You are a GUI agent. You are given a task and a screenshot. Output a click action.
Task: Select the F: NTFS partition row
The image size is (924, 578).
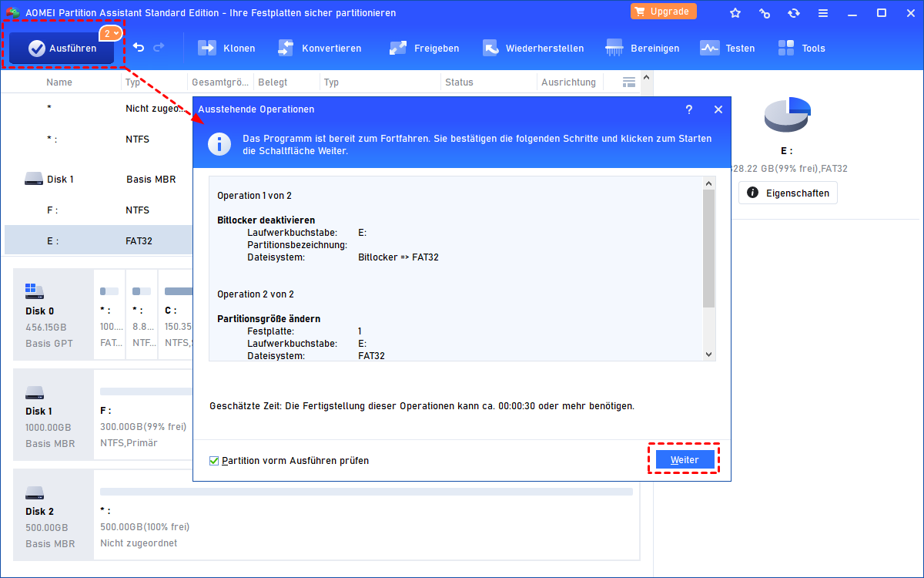tap(99, 210)
